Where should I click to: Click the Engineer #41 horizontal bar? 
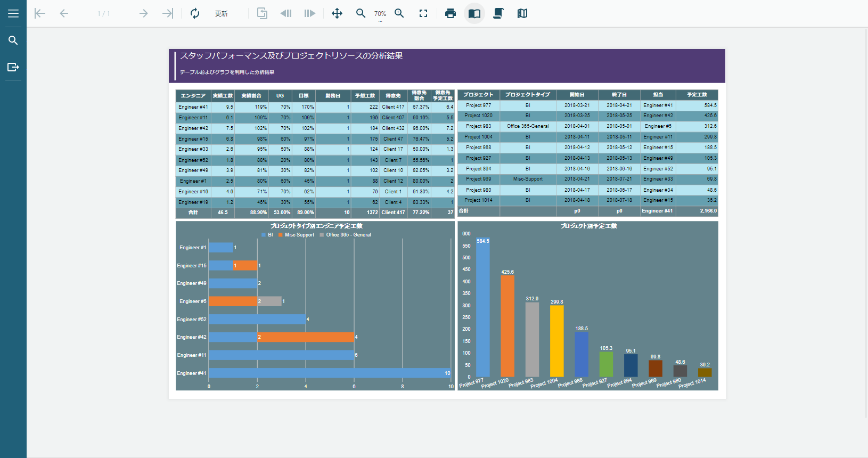330,373
